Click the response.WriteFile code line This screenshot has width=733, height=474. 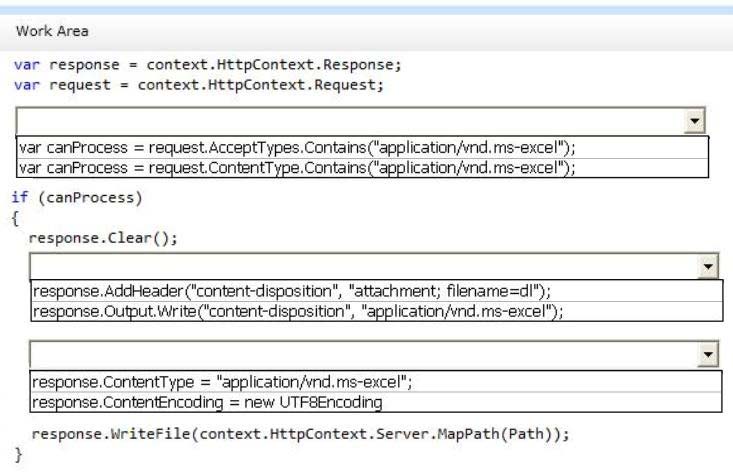(301, 434)
